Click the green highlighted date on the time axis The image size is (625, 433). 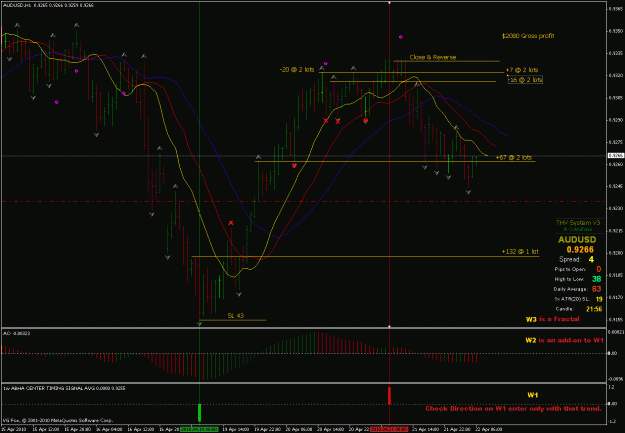click(199, 429)
